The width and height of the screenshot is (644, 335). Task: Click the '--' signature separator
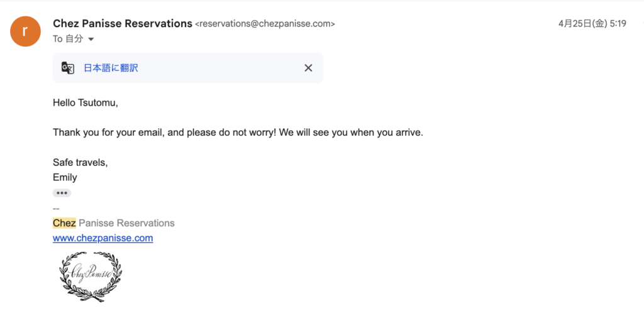pyautogui.click(x=56, y=209)
